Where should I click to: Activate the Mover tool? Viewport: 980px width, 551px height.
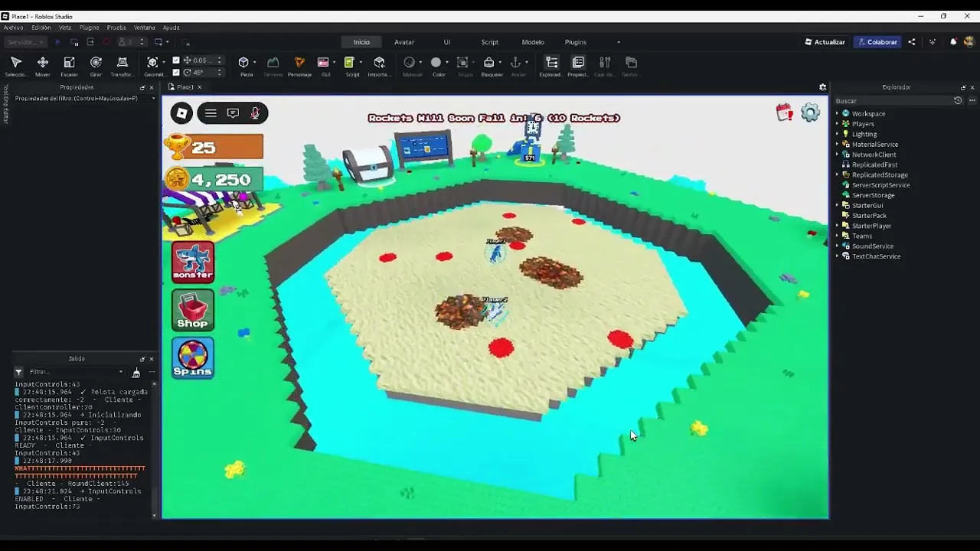pos(43,66)
